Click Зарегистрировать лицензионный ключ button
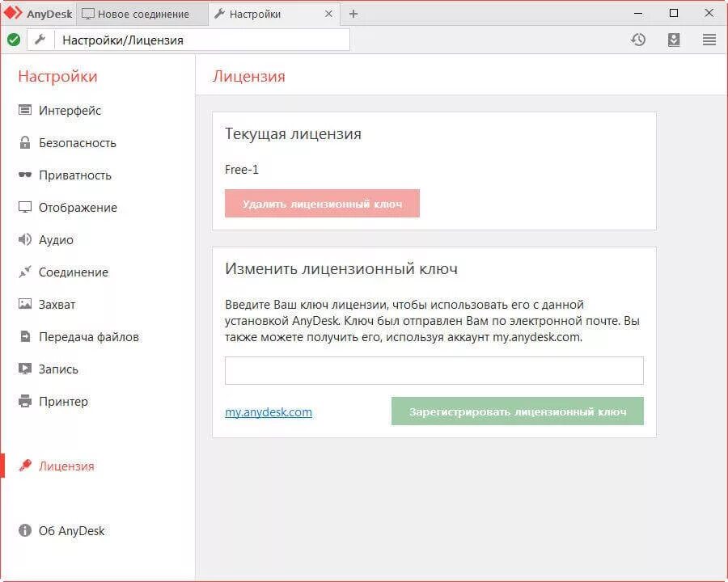This screenshot has width=728, height=582. coord(518,411)
